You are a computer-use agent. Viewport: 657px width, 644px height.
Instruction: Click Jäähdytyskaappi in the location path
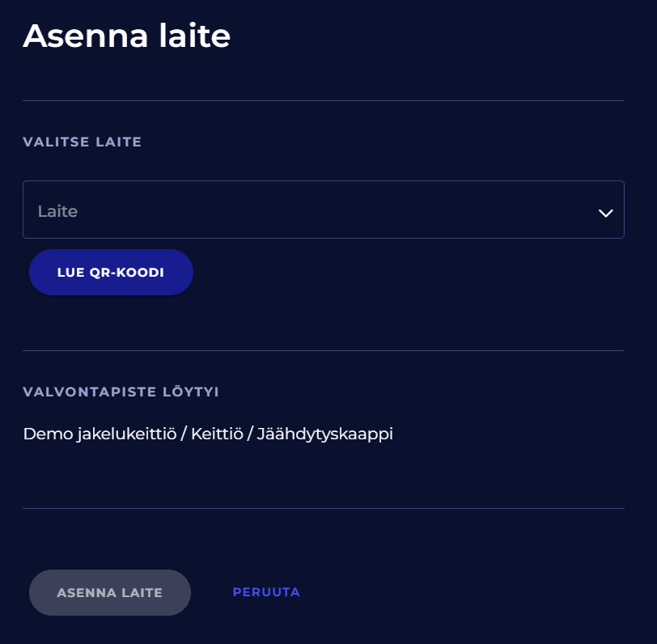coord(324,434)
